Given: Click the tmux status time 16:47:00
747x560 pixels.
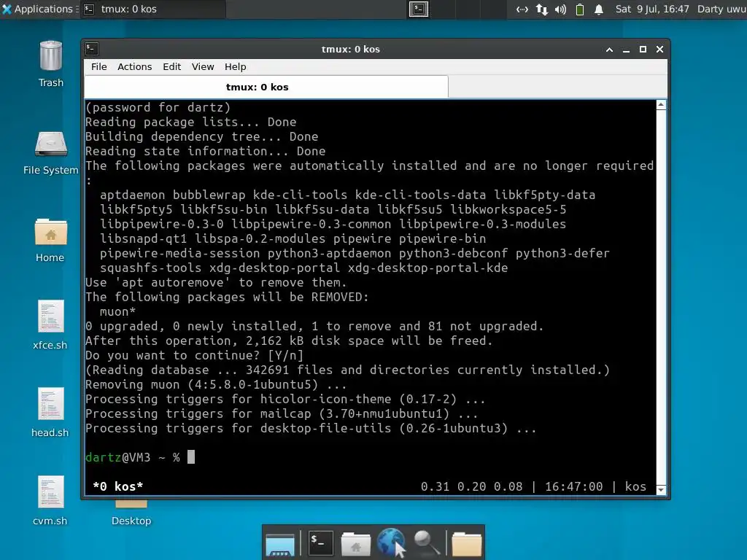Looking at the screenshot, I should tap(573, 486).
